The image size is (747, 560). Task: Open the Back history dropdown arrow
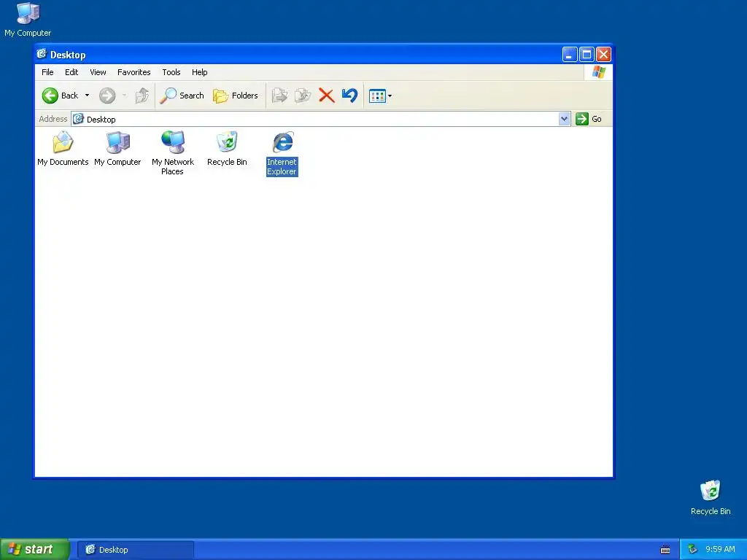point(88,96)
